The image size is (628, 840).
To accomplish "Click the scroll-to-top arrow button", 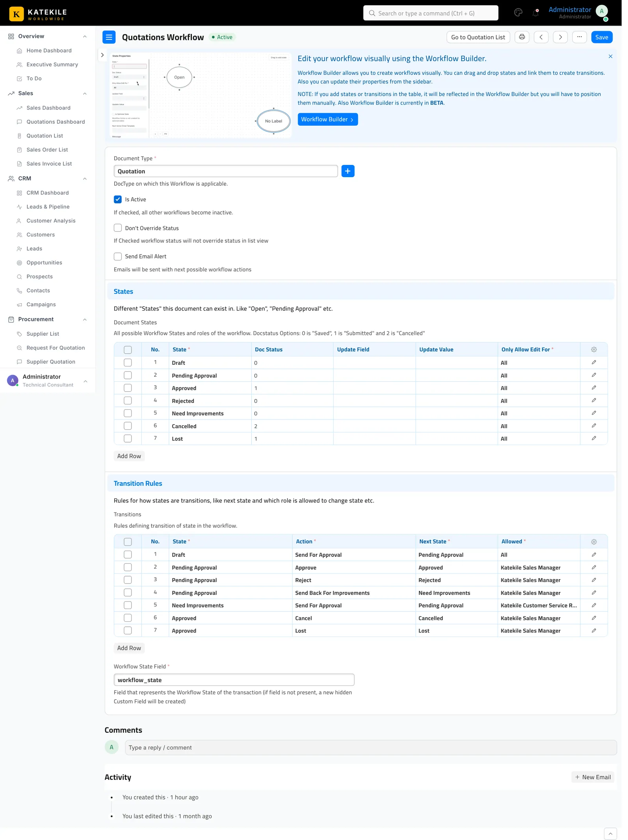I will 610,833.
